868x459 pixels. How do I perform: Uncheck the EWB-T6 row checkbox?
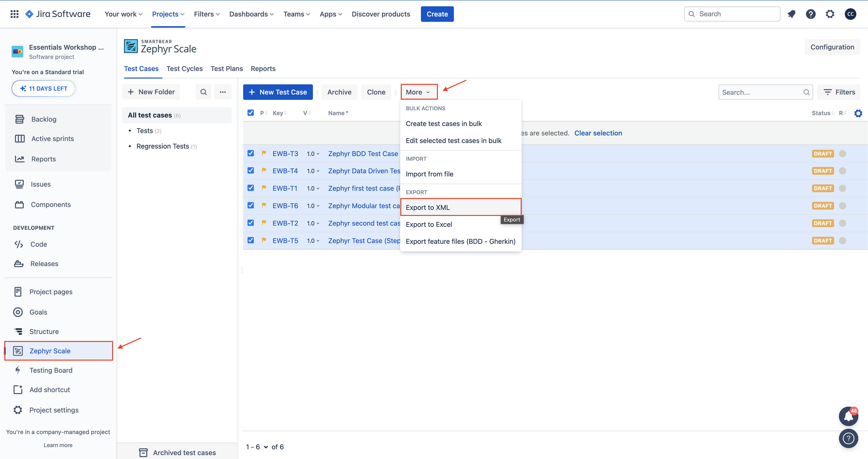point(250,205)
